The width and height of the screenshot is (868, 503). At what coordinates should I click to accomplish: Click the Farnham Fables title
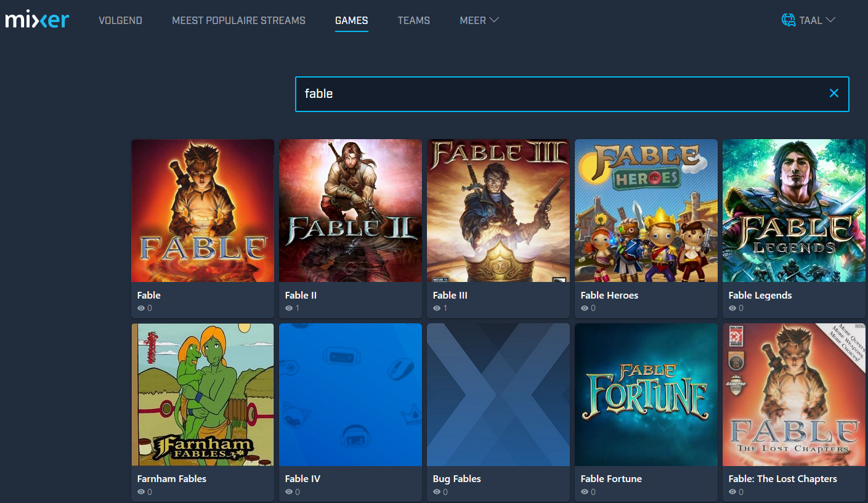pos(172,478)
